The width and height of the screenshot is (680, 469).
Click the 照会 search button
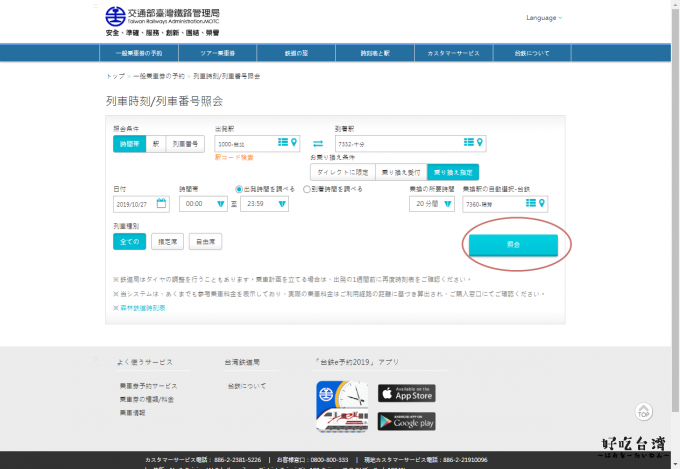pyautogui.click(x=513, y=244)
